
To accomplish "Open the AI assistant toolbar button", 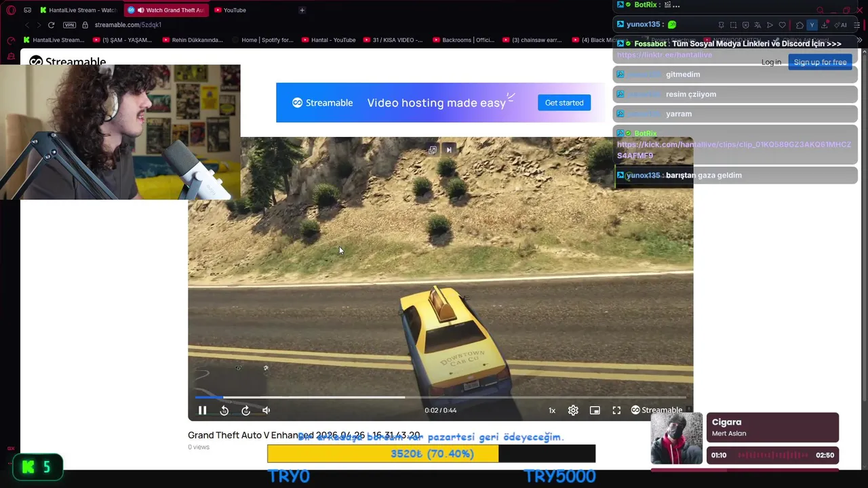I will click(841, 25).
